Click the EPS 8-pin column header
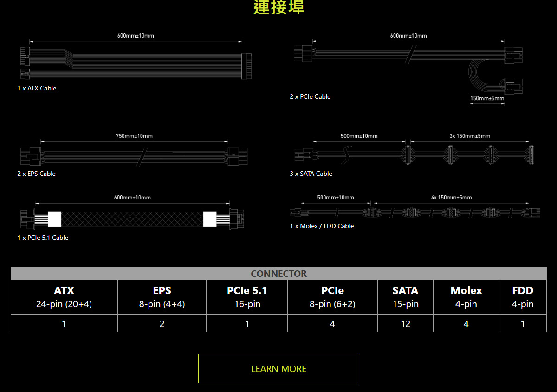This screenshot has width=557, height=392. pos(162,296)
